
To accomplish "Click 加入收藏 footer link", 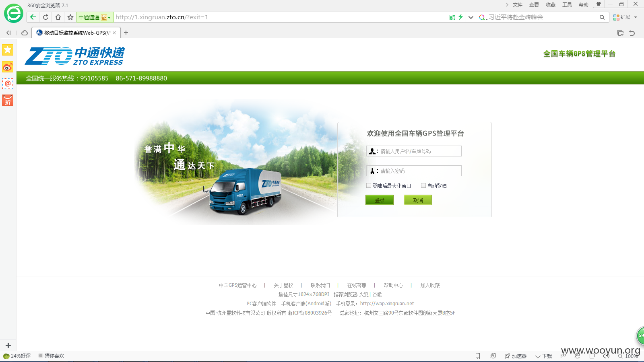I will point(430,285).
